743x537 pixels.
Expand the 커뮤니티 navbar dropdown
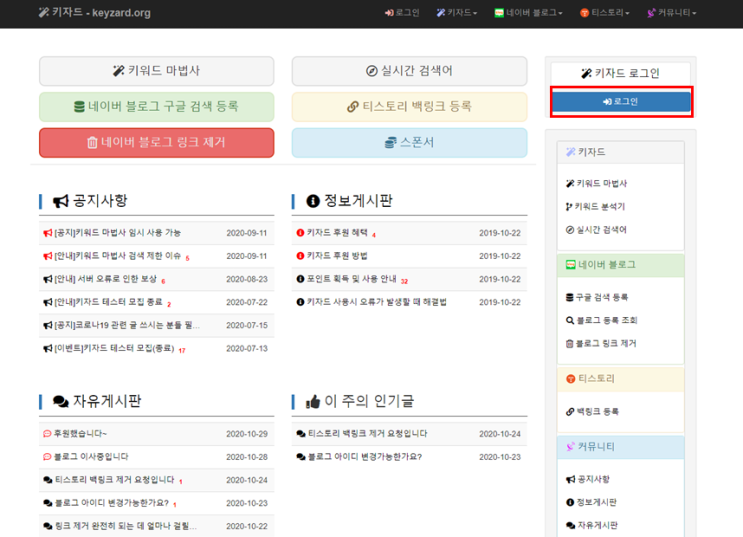672,13
